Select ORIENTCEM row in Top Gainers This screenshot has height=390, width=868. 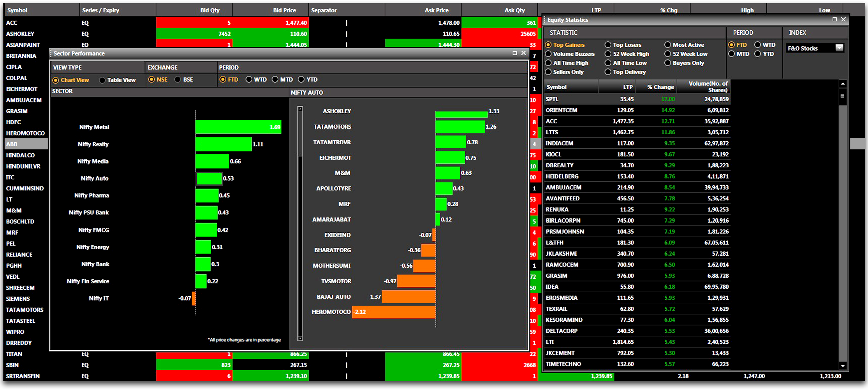pos(637,110)
